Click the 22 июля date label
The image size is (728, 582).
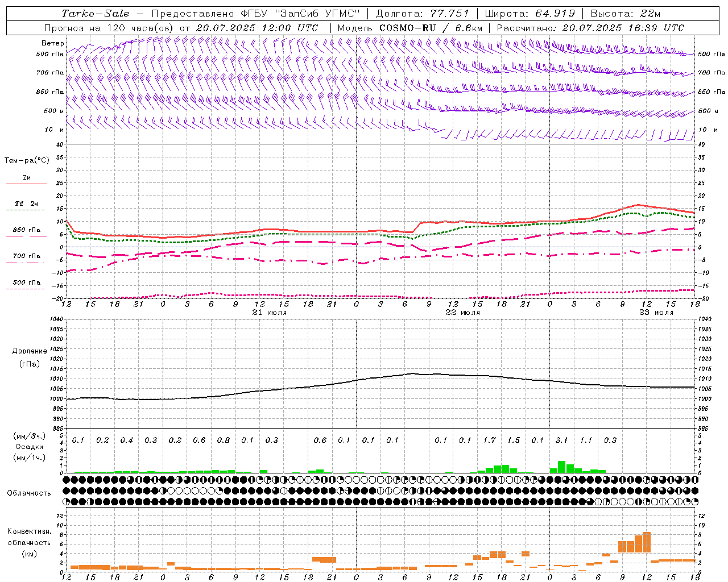click(462, 313)
